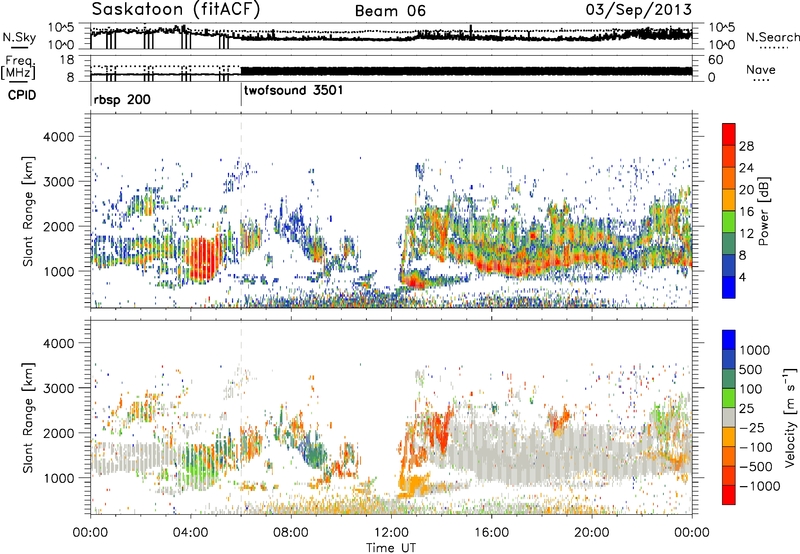Click the '24' tick on Power colorbar
Screen dimensions: 800x554
(746, 168)
